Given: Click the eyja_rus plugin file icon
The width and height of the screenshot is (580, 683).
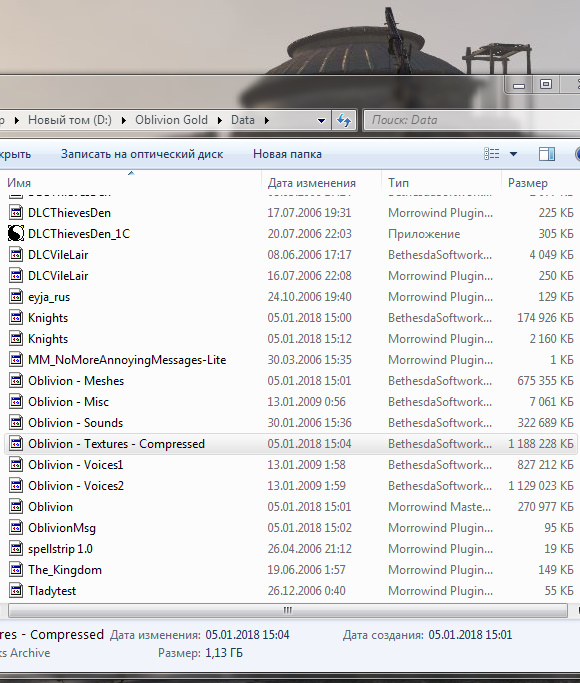Looking at the screenshot, I should pos(16,297).
